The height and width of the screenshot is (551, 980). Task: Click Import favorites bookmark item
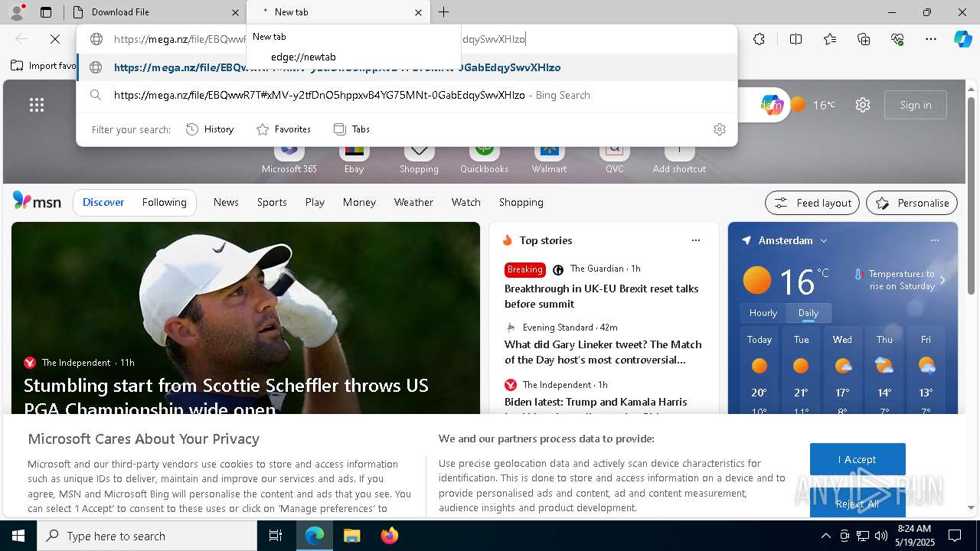coord(44,66)
